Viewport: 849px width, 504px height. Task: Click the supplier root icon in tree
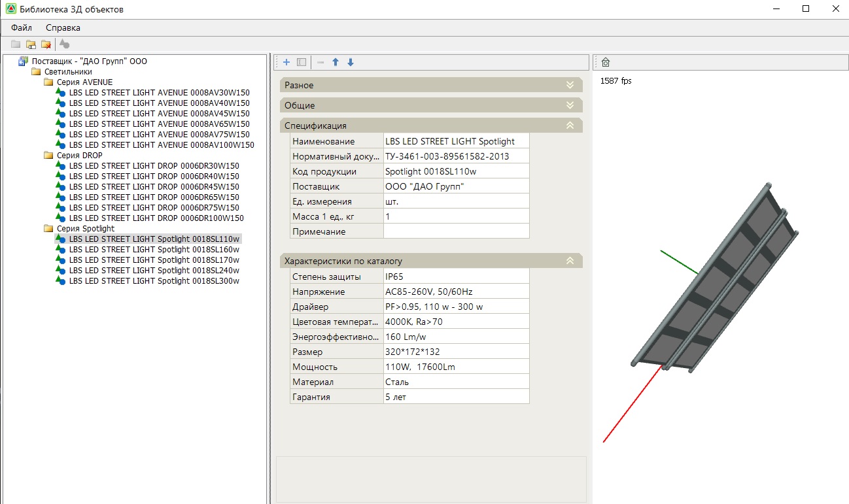23,61
